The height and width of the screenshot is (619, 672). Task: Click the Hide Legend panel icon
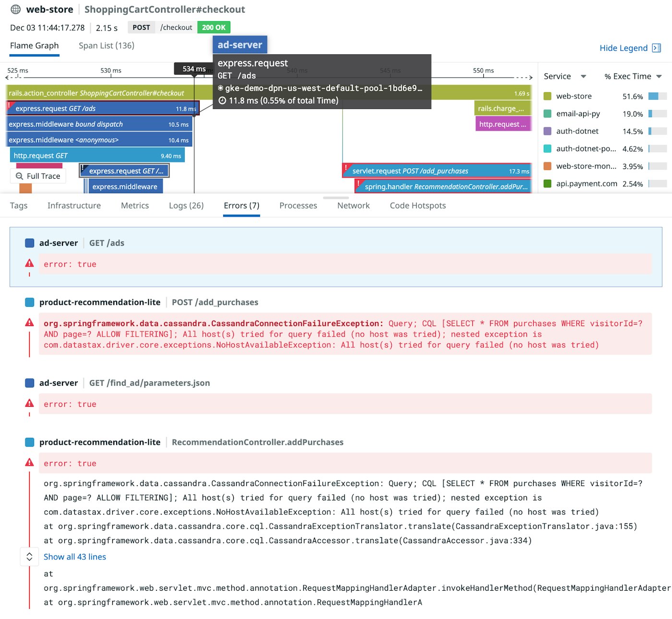657,48
